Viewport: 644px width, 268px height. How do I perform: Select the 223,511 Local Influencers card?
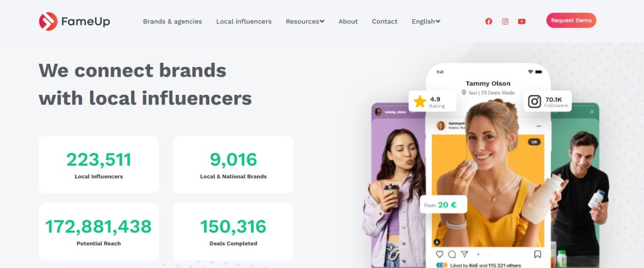(99, 165)
